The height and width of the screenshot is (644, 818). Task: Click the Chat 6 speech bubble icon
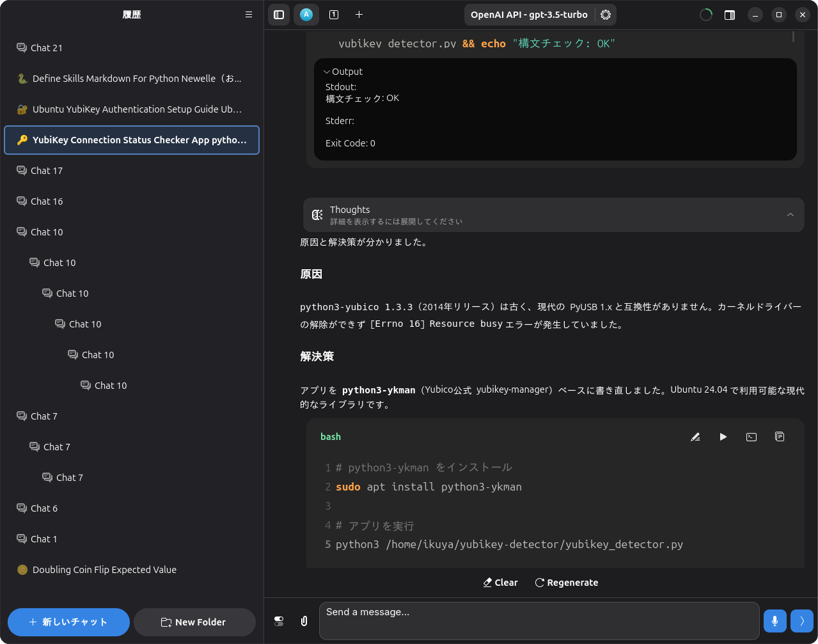coord(22,508)
